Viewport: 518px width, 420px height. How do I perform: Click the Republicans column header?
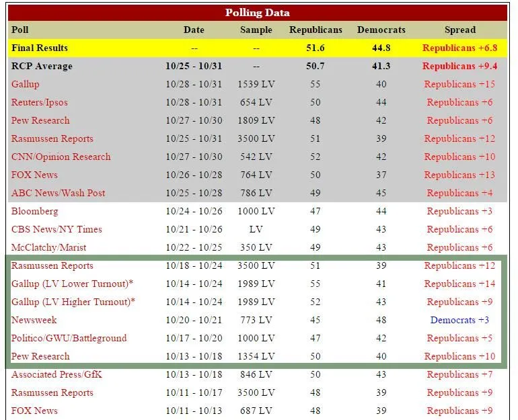316,30
